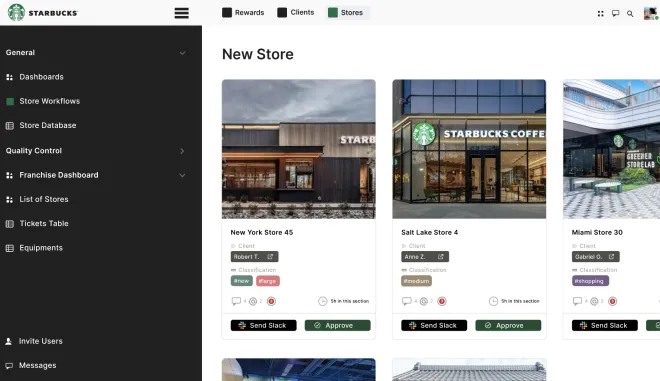Click Invite Users link
Image resolution: width=660 pixels, height=381 pixels.
(40, 341)
